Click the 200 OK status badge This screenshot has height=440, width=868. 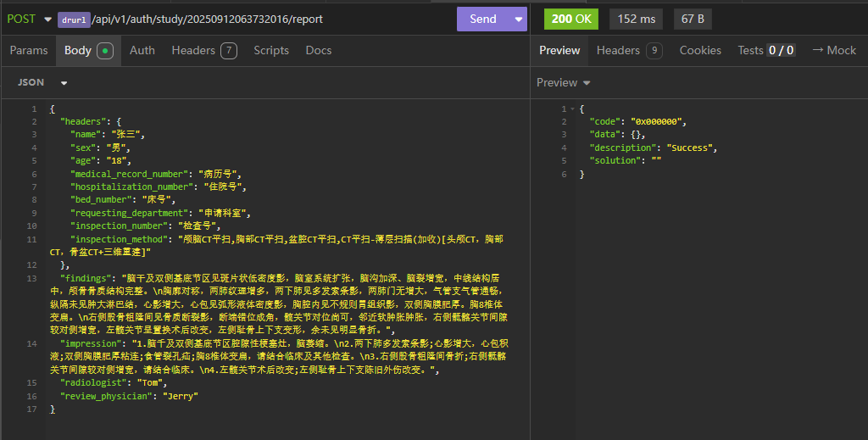(x=570, y=19)
